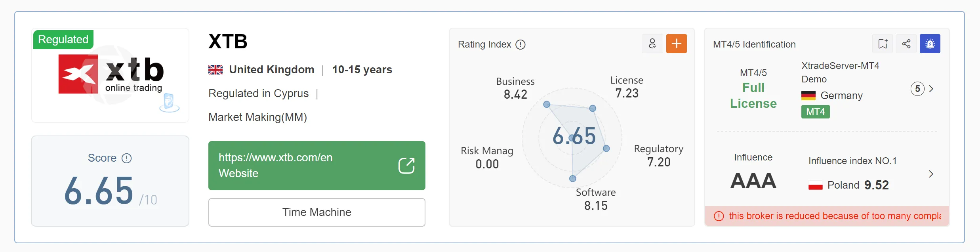
Task: Open the circled 5 server count
Action: (917, 89)
